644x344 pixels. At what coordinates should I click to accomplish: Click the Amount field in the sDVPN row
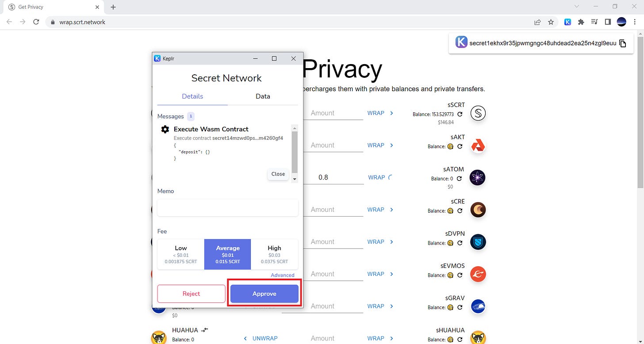333,242
